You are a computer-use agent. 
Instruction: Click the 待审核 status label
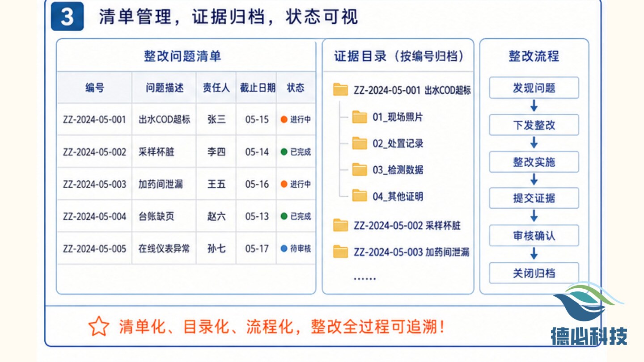(301, 248)
